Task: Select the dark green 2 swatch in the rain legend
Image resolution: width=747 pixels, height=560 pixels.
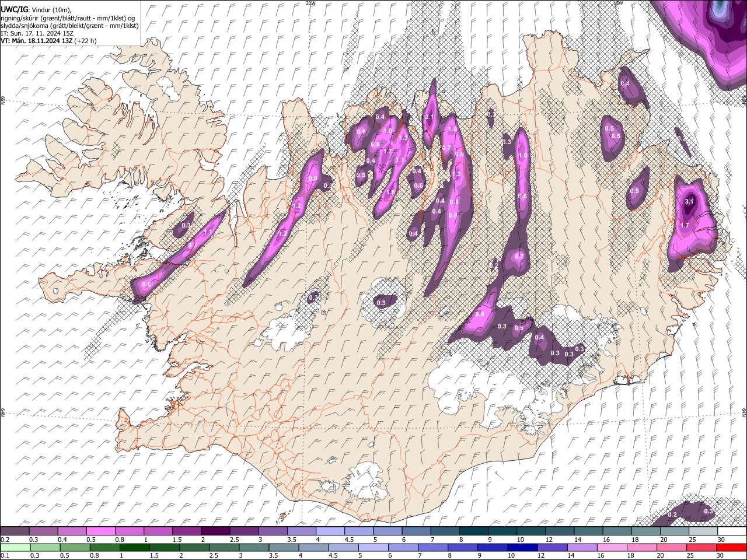Action: pyautogui.click(x=194, y=547)
